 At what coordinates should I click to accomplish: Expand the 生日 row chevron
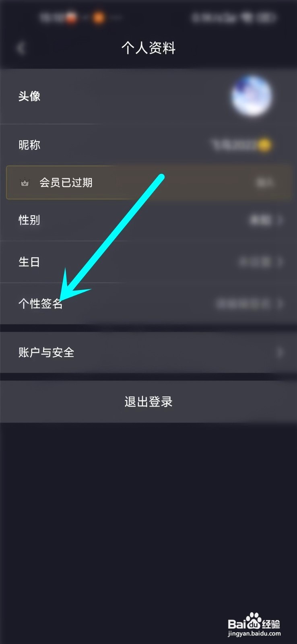click(280, 262)
